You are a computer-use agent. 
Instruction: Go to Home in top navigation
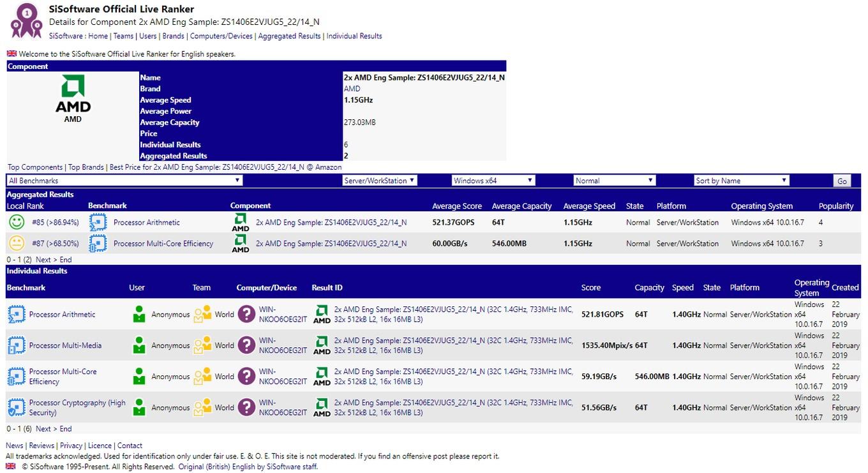coord(98,36)
